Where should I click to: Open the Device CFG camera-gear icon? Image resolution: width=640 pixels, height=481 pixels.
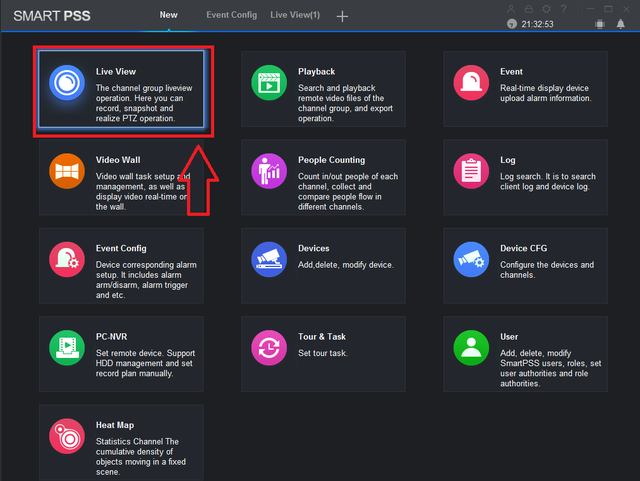471,259
